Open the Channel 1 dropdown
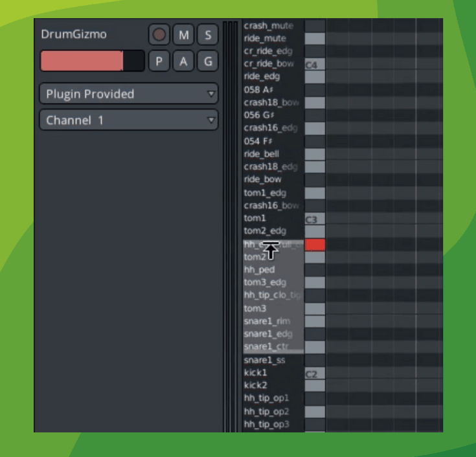The height and width of the screenshot is (457, 476). (x=128, y=120)
